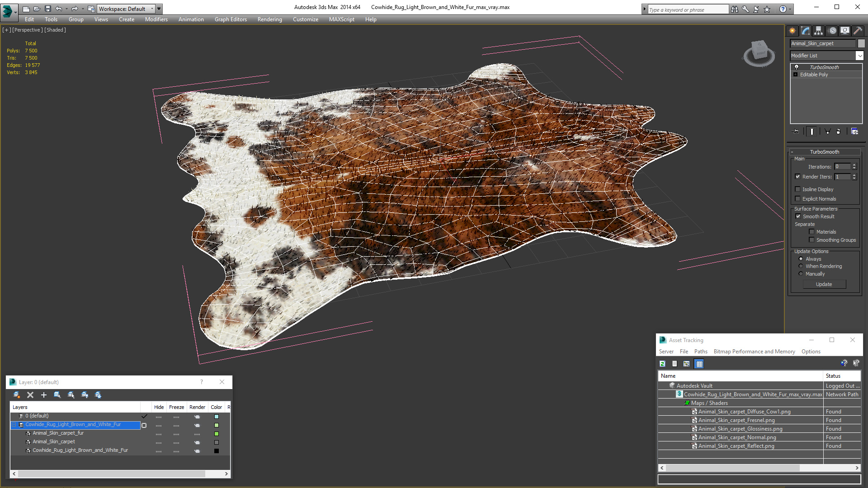This screenshot has width=868, height=488.
Task: Toggle TurboSmooth modifier lightbulb visibility
Action: [x=797, y=67]
